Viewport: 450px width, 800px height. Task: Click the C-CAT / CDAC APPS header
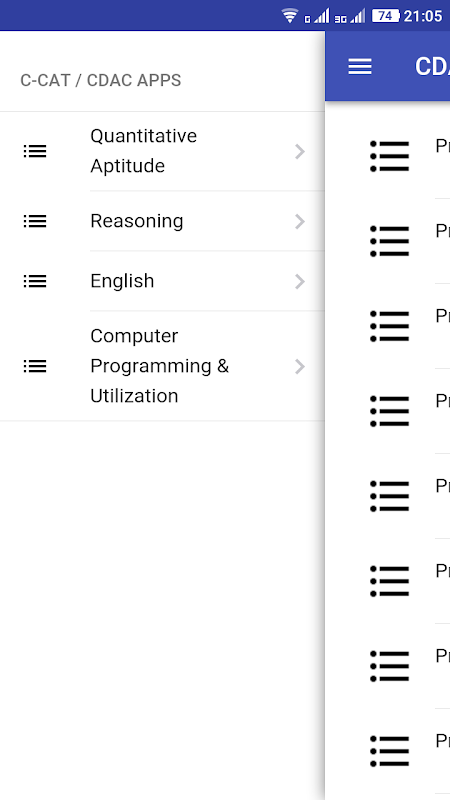[101, 81]
